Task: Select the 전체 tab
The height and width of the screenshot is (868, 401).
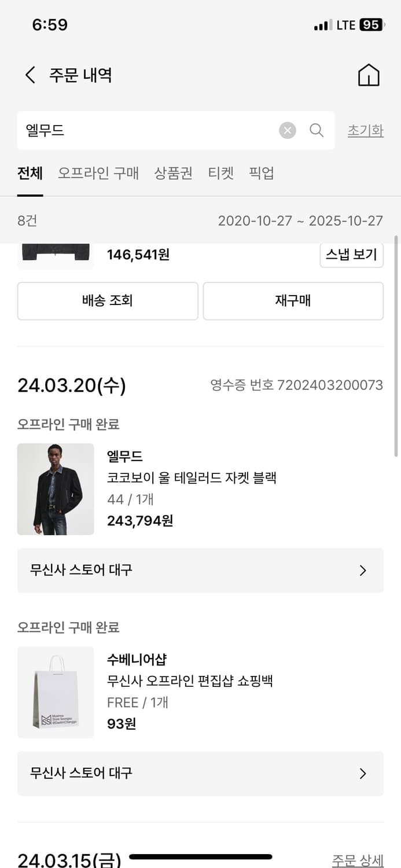Action: click(30, 173)
